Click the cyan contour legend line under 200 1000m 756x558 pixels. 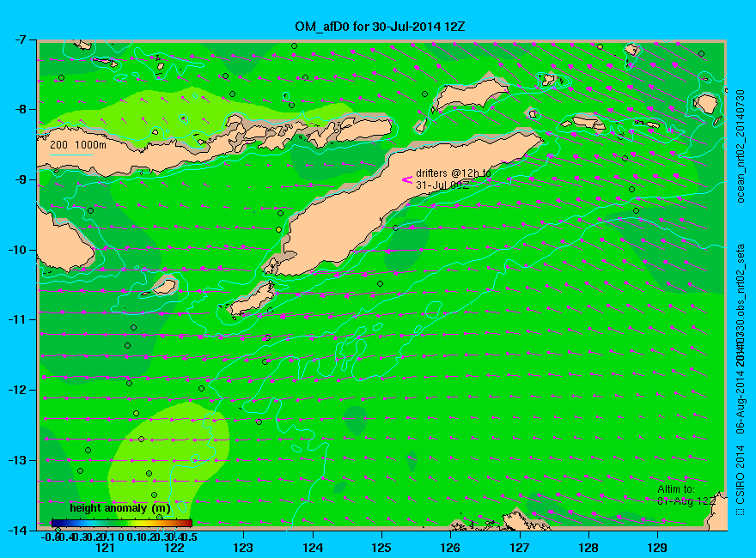tap(71, 155)
